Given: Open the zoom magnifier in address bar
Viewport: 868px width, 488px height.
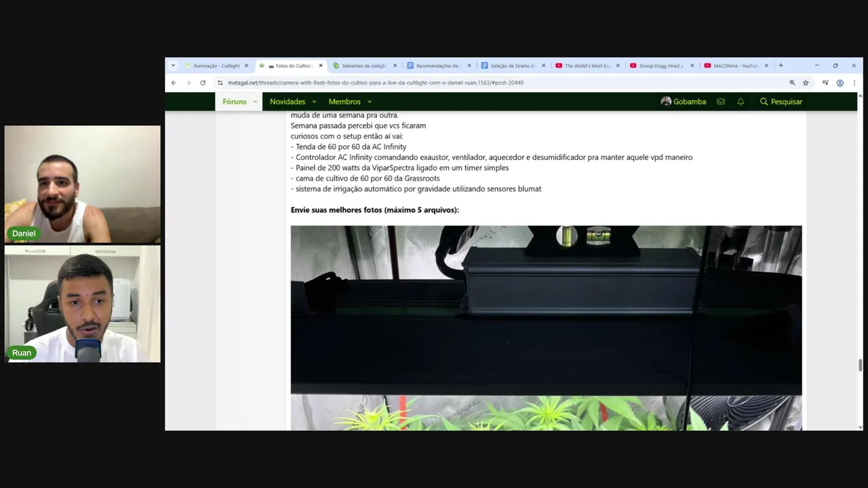Looking at the screenshot, I should [792, 83].
